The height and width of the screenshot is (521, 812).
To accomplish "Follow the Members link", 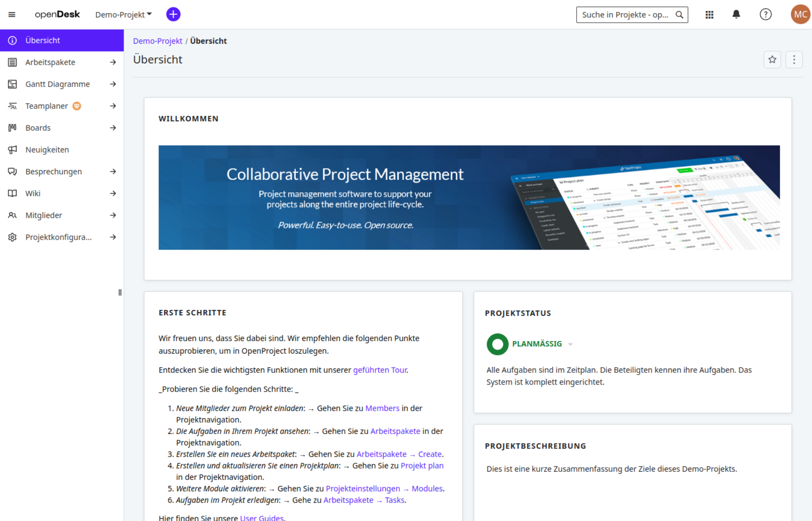I will tap(382, 408).
